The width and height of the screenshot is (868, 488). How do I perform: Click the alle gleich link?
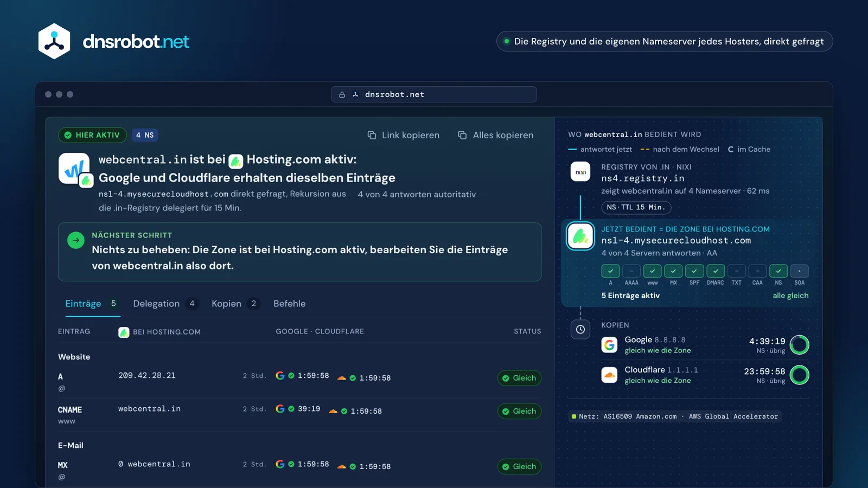[x=790, y=296]
